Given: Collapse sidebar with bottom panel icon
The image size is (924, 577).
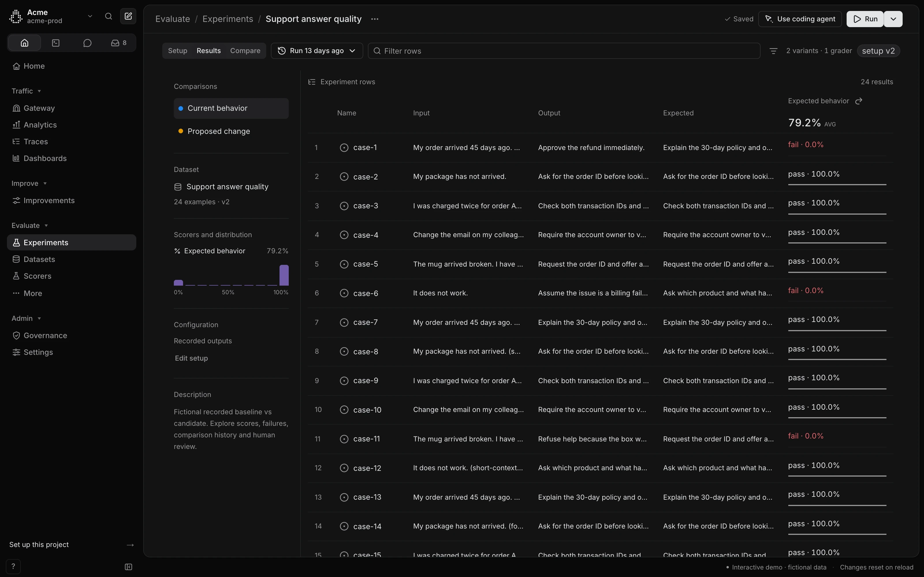Looking at the screenshot, I should point(129,567).
